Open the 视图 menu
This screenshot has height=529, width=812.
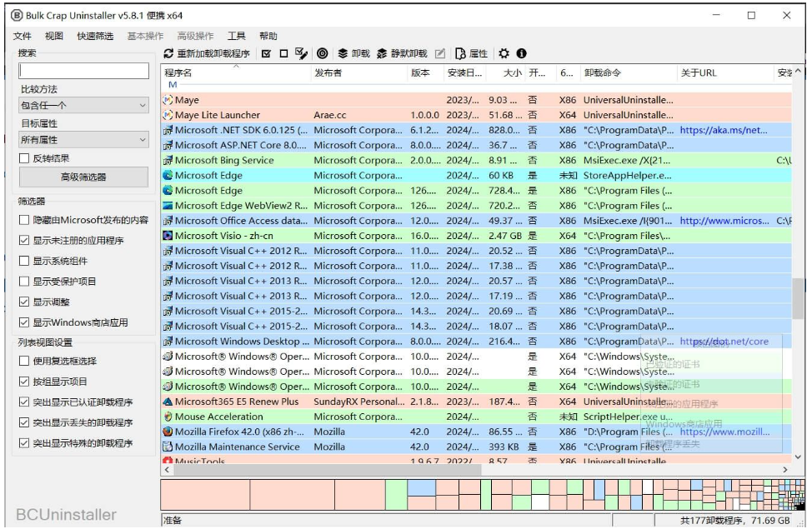click(x=54, y=36)
